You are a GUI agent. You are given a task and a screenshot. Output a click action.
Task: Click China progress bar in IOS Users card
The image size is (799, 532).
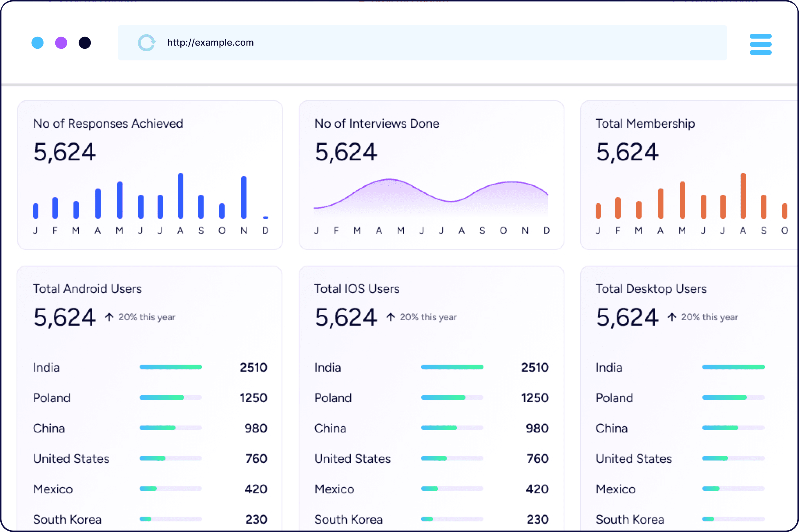452,428
